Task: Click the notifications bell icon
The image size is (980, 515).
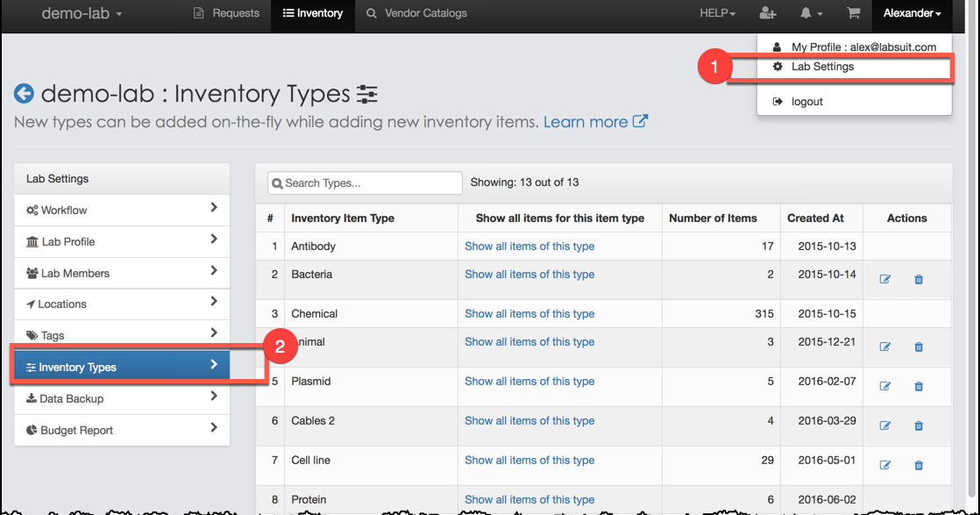Action: [x=807, y=13]
